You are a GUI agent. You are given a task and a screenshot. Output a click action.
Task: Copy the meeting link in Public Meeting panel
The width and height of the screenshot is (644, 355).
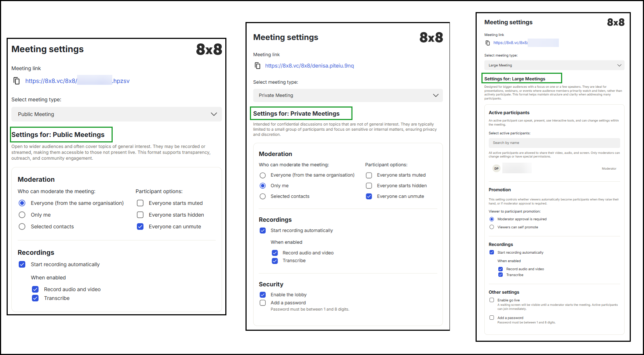[17, 81]
